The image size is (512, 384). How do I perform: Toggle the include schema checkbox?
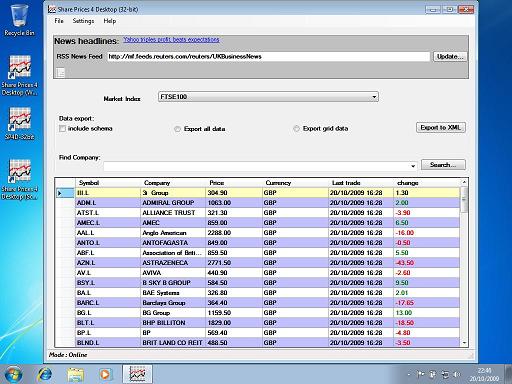(x=62, y=129)
